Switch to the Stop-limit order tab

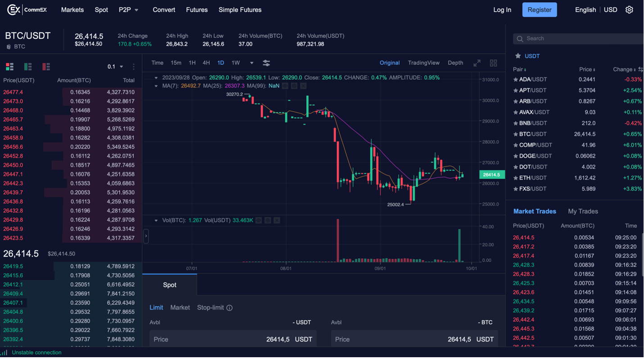click(x=210, y=308)
